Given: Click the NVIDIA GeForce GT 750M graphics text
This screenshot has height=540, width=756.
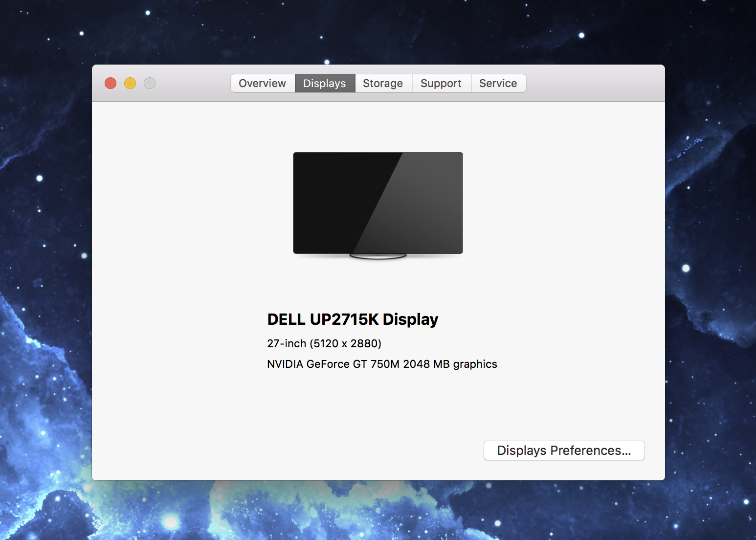Looking at the screenshot, I should point(382,364).
